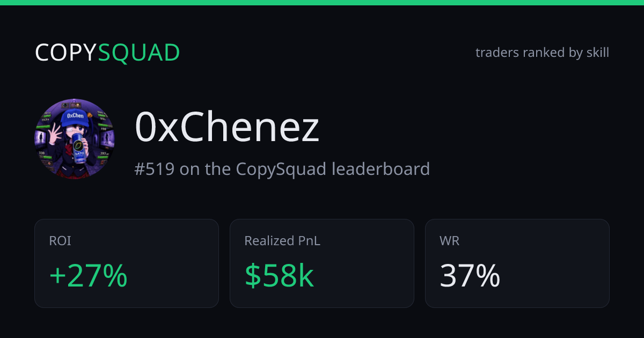
Task: Open the #519 leaderboard rank text
Action: 282,169
